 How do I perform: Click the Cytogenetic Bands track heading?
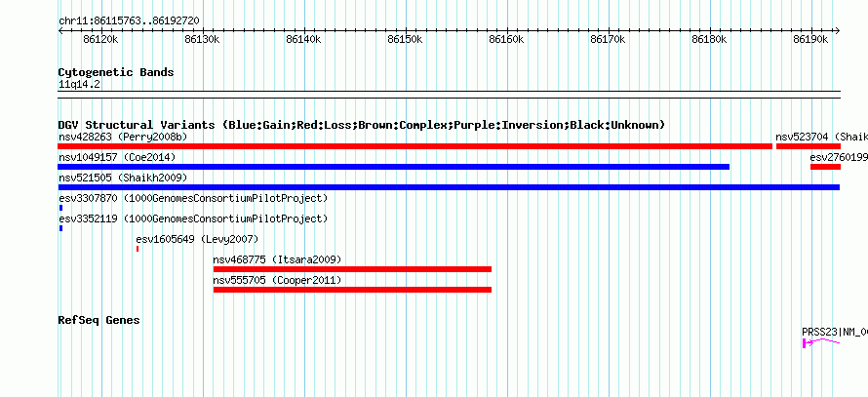coord(116,72)
